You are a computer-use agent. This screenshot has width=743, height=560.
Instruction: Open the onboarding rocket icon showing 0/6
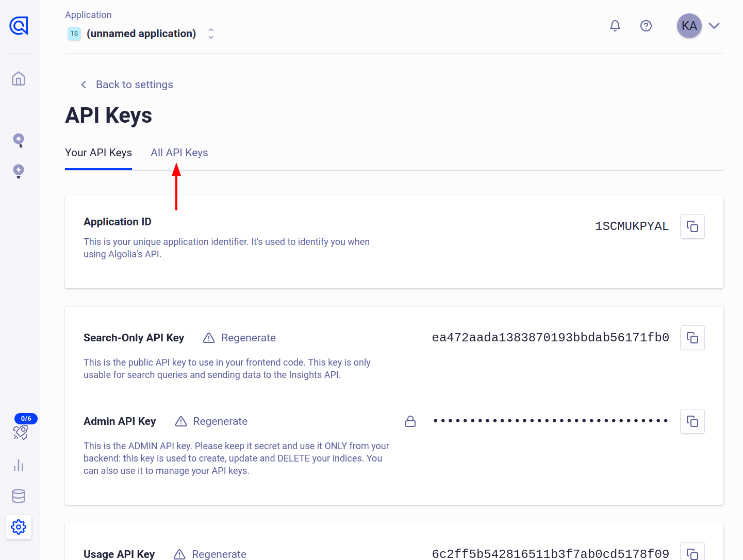pyautogui.click(x=20, y=432)
